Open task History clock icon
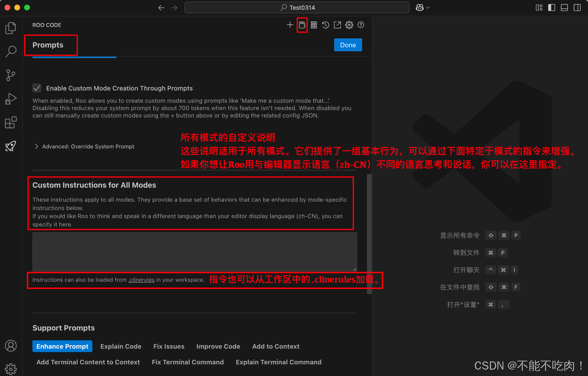This screenshot has width=588, height=376. point(325,25)
